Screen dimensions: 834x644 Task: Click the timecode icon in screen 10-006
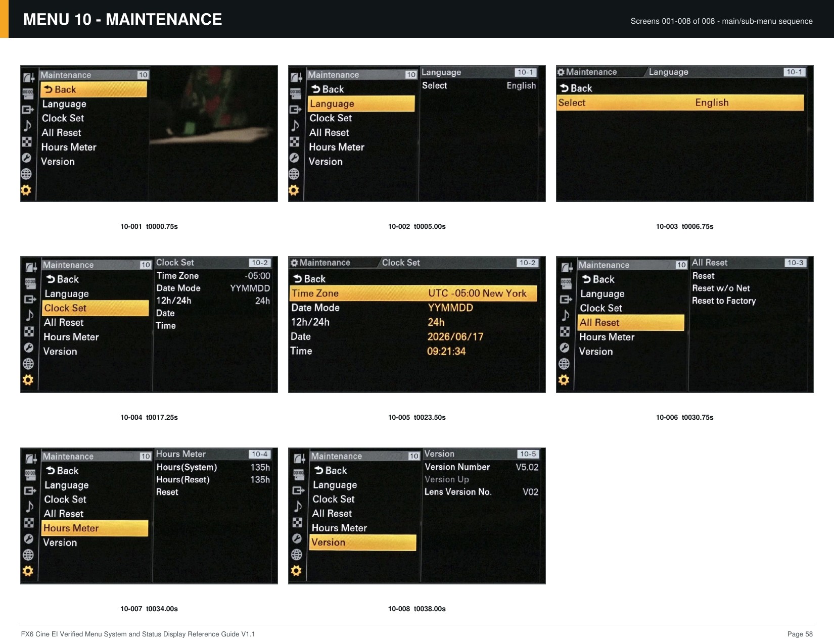pyautogui.click(x=566, y=283)
